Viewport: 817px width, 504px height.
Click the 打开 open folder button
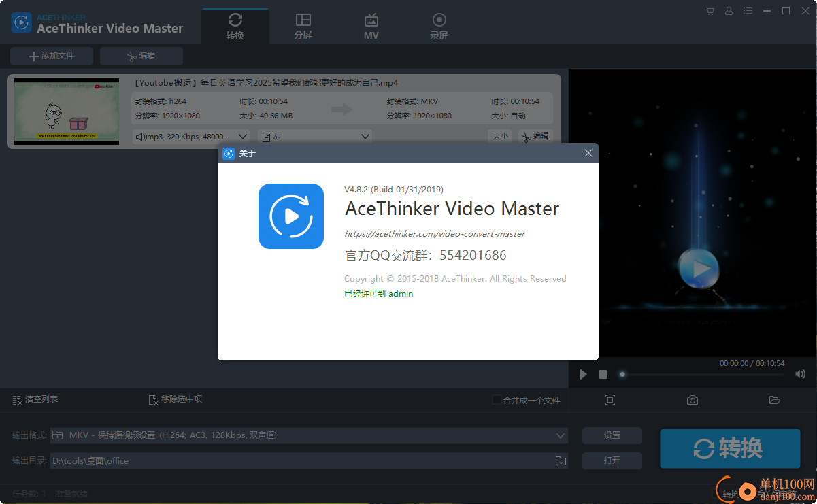[x=612, y=460]
